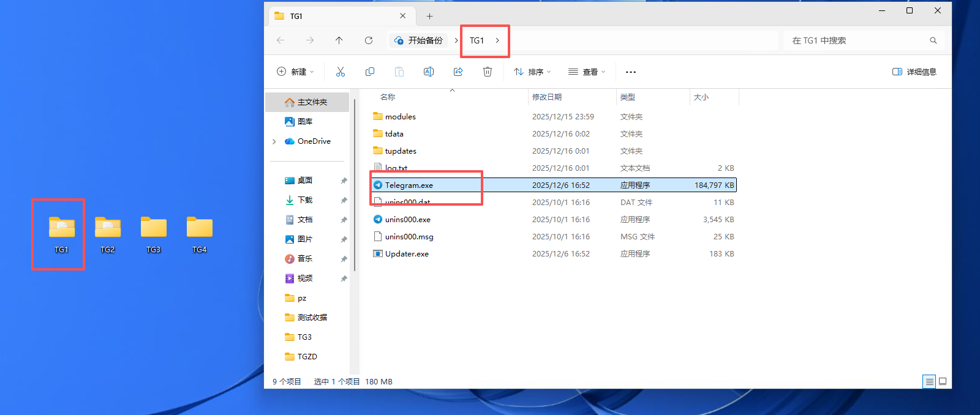Viewport: 980px width, 415px height.
Task: Click the Share icon in toolbar
Action: 458,72
